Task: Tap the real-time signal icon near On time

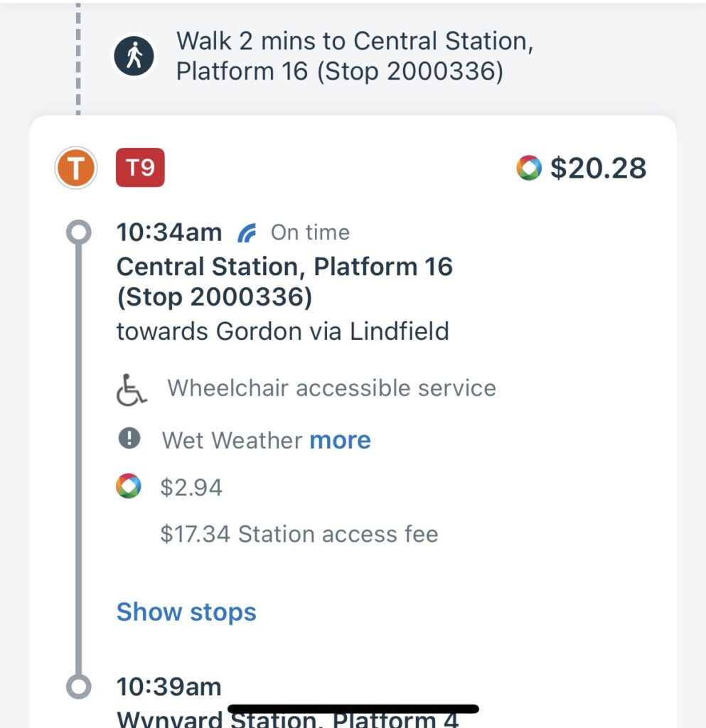Action: (x=247, y=233)
